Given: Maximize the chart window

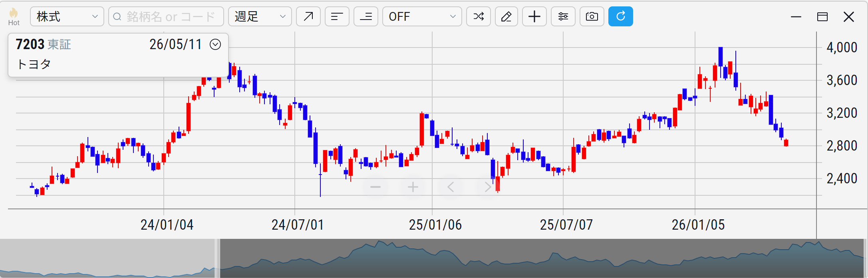Looking at the screenshot, I should [822, 17].
